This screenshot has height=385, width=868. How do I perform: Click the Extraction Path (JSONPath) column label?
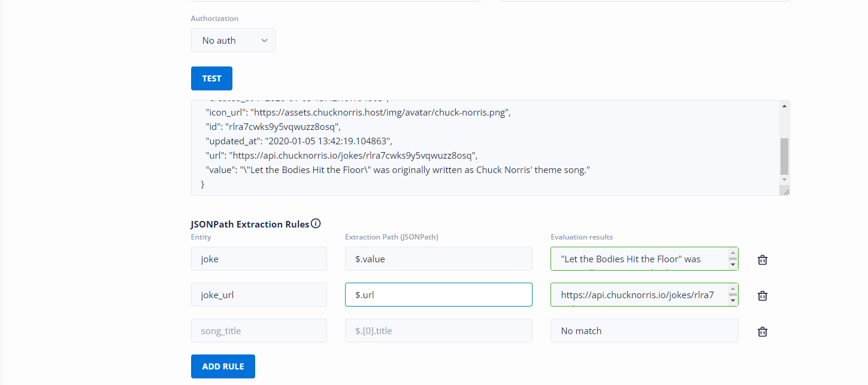click(392, 237)
